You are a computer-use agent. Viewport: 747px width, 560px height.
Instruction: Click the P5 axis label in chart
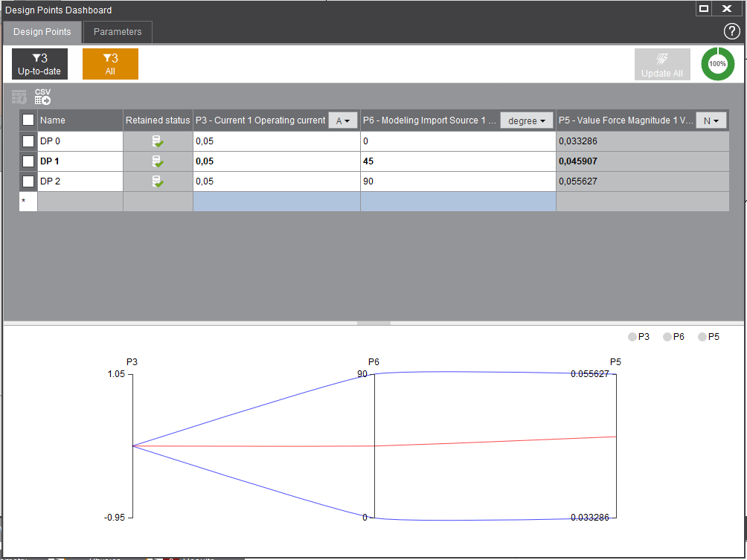pos(615,362)
